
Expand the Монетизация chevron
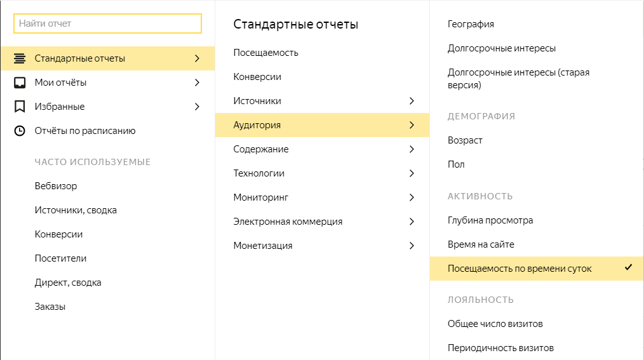[x=412, y=246]
